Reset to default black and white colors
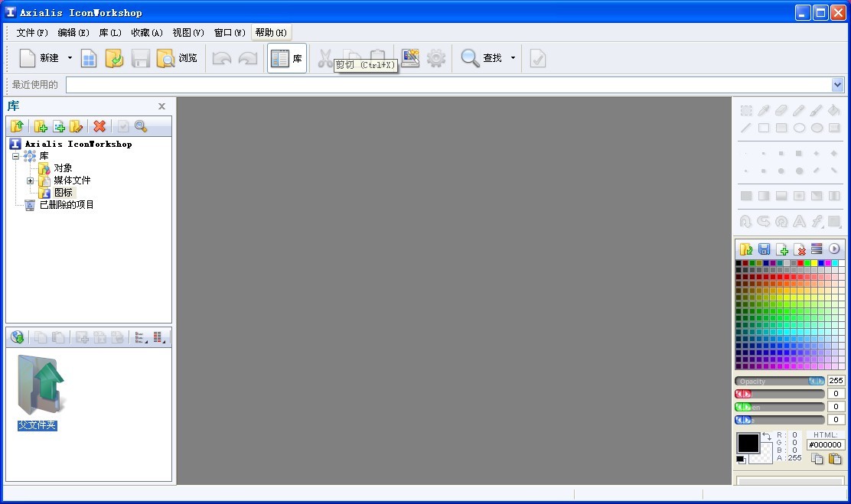851x504 pixels. tap(741, 460)
